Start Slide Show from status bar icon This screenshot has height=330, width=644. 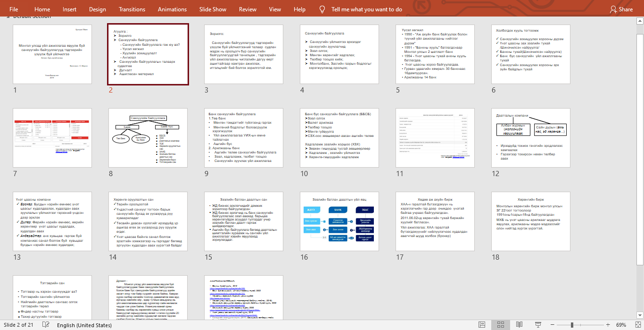pos(537,325)
